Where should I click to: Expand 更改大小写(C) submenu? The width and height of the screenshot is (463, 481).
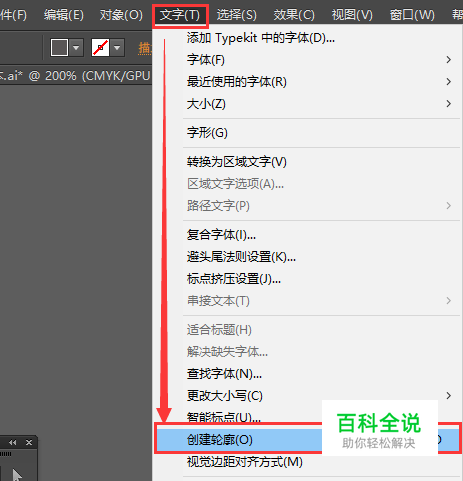tap(307, 396)
